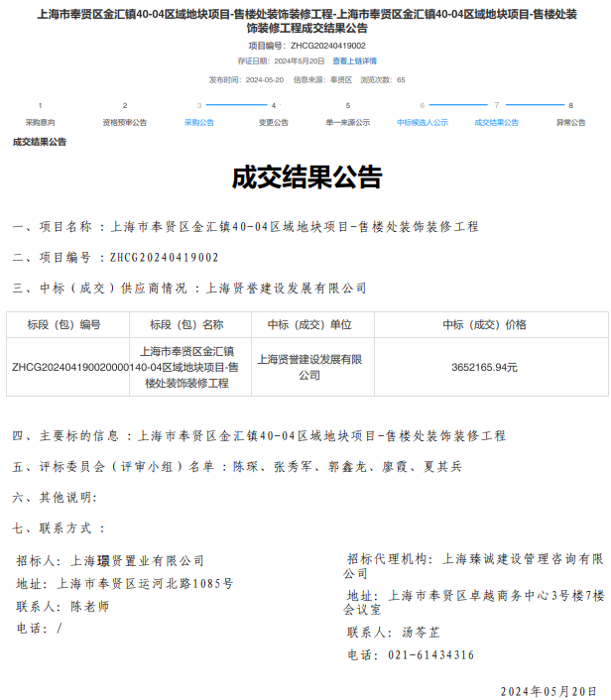Open the 异常公告 step
611x700 pixels.
point(570,123)
